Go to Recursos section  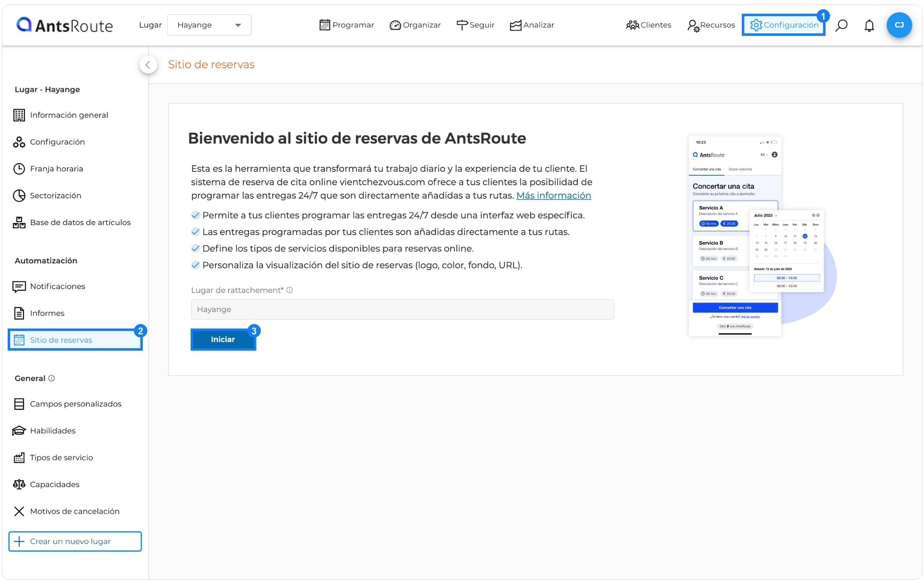(711, 25)
